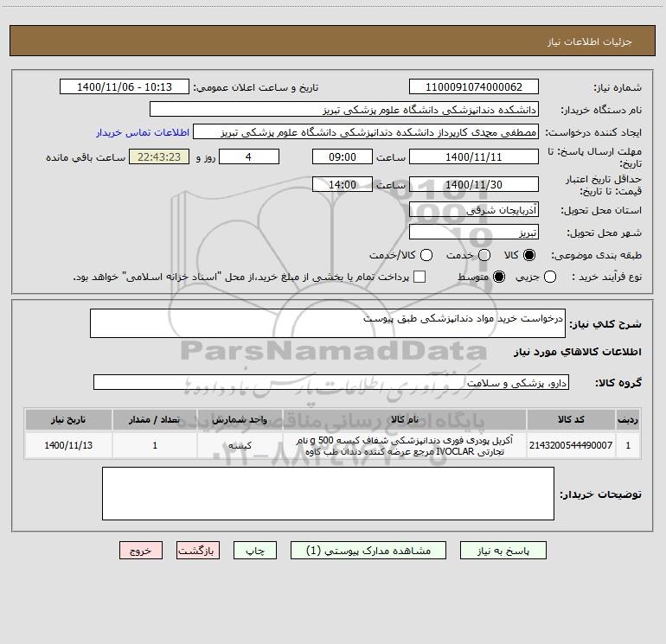Click the request creator مصطفی مجدی field
The height and width of the screenshot is (644, 666).
point(366,131)
